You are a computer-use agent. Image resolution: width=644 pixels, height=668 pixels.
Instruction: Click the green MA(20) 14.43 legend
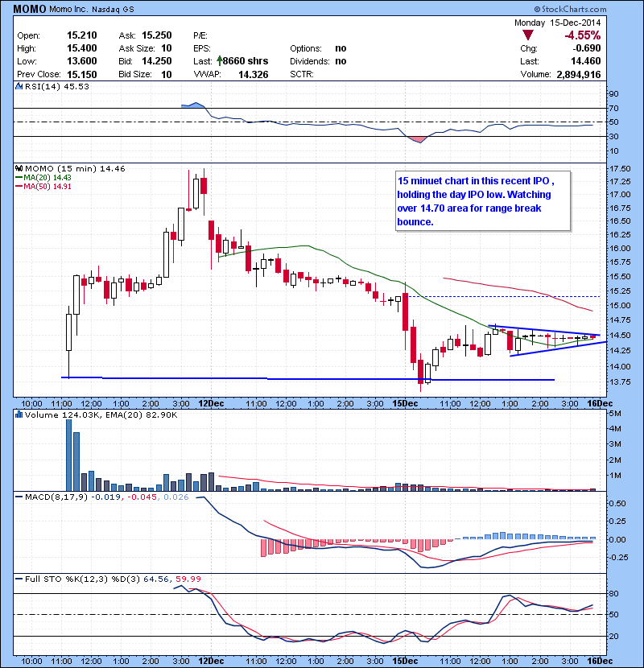[43, 178]
